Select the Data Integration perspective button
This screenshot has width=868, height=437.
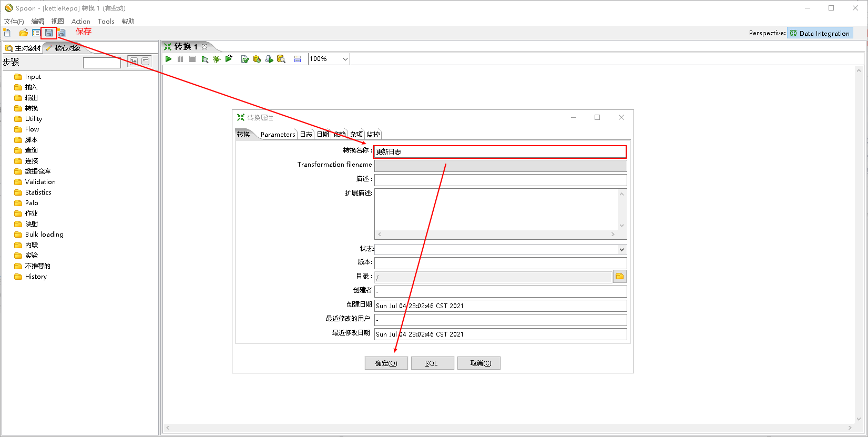(820, 33)
